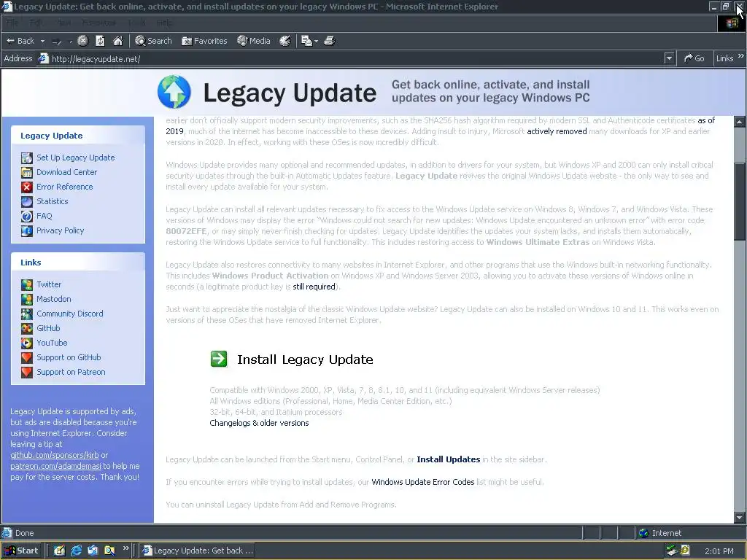Click the GitHub sidebar icon

click(27, 328)
